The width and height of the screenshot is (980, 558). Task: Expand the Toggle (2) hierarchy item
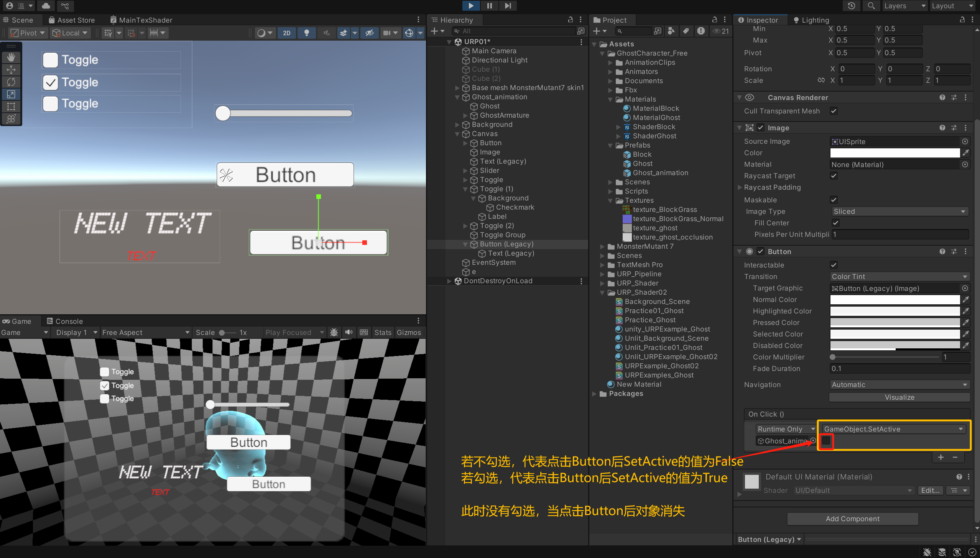point(465,226)
